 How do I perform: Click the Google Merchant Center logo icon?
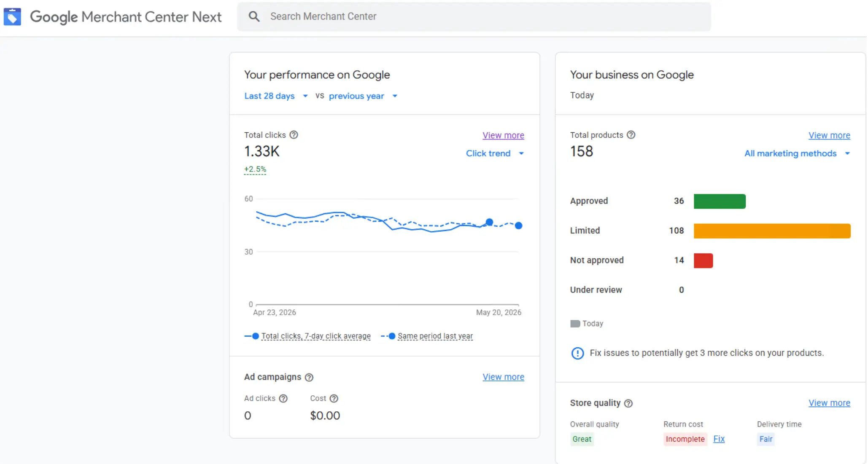click(12, 16)
